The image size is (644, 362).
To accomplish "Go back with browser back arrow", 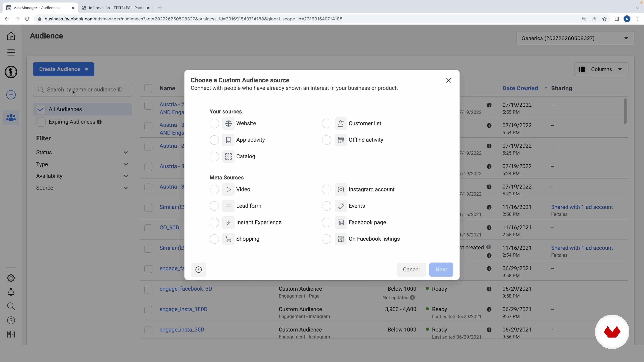I will [x=7, y=19].
